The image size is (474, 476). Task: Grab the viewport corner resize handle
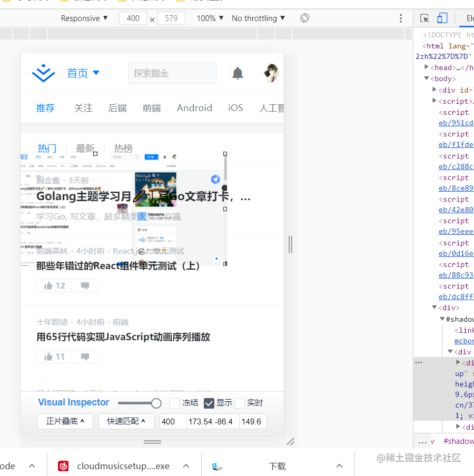click(291, 442)
